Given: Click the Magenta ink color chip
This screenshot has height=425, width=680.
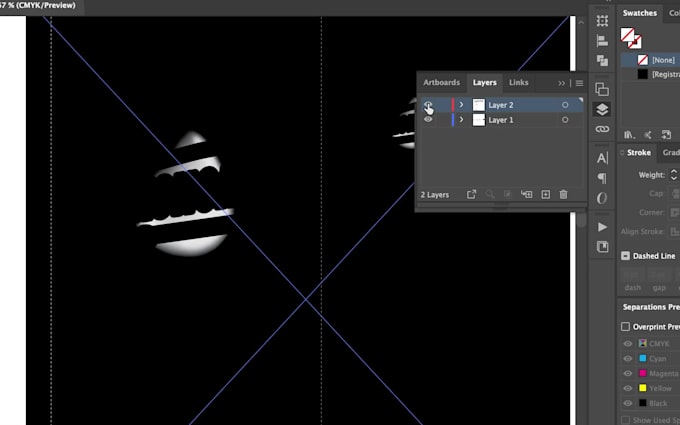Looking at the screenshot, I should point(643,373).
